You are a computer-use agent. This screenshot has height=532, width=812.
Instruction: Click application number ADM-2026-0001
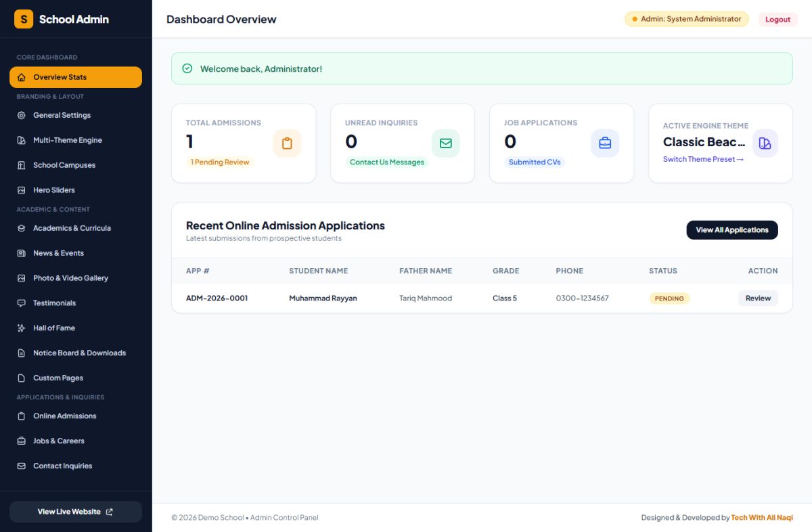click(217, 298)
